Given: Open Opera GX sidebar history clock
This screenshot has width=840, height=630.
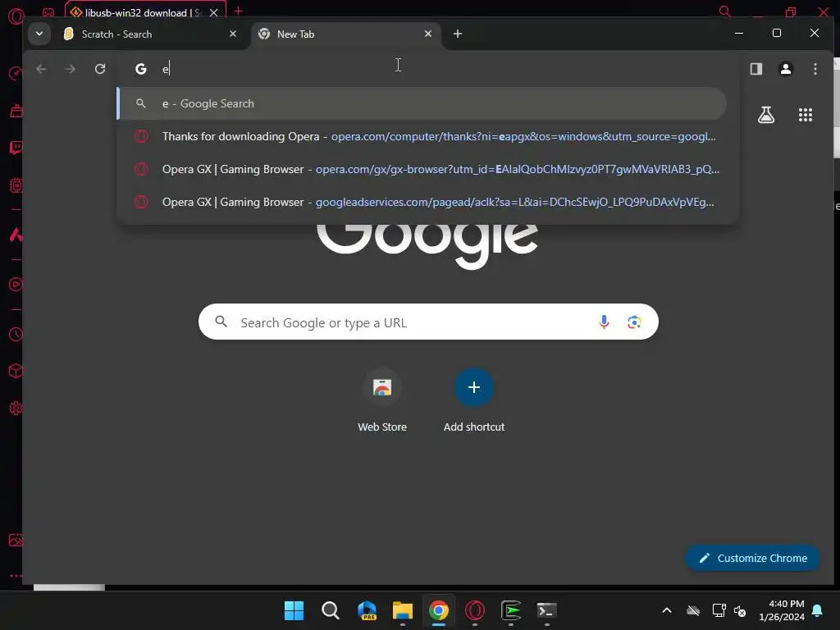Looking at the screenshot, I should point(16,335).
